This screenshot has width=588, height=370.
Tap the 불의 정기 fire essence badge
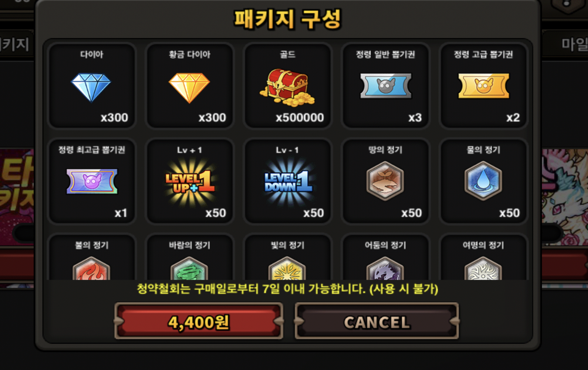pyautogui.click(x=91, y=269)
